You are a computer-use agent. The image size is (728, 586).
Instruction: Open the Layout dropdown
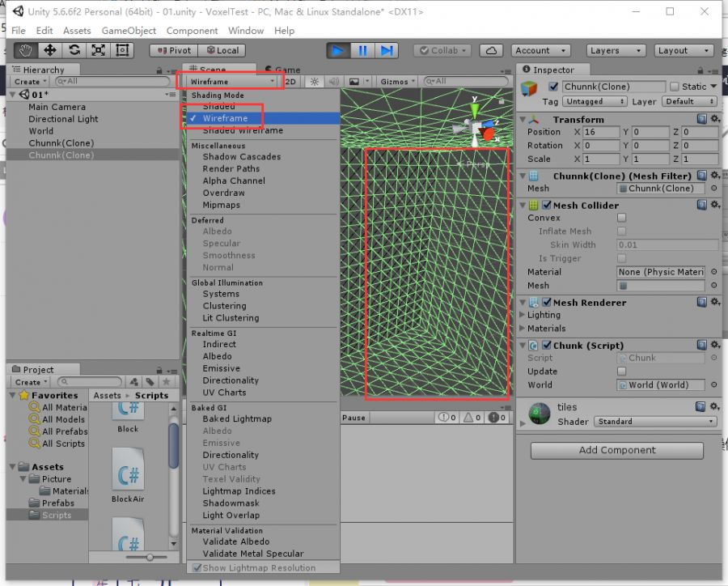click(x=684, y=50)
